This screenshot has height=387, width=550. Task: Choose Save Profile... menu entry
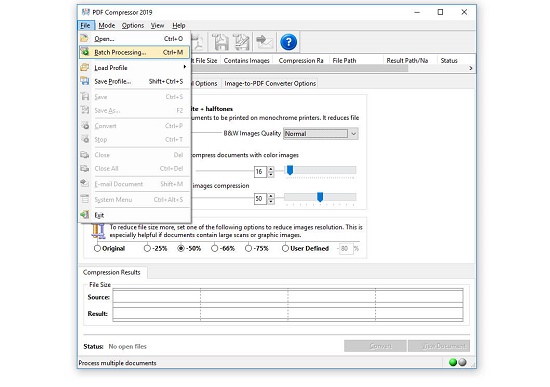pos(134,81)
